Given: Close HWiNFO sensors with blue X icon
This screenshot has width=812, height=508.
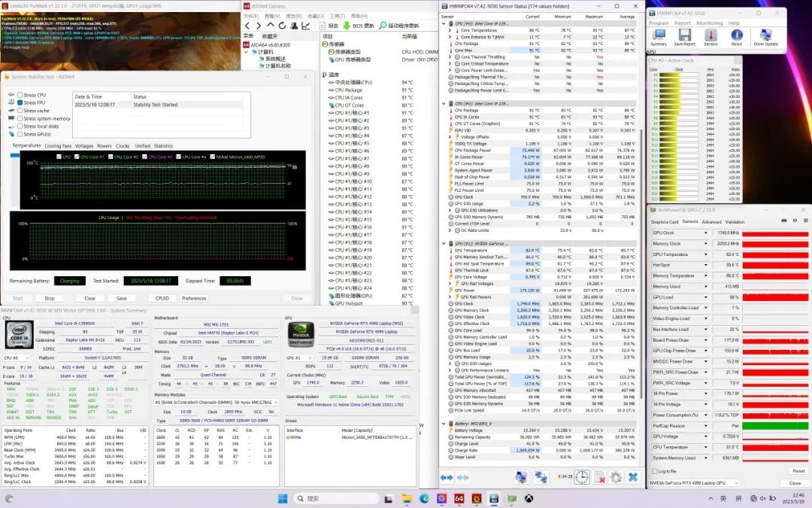Looking at the screenshot, I should 633,477.
